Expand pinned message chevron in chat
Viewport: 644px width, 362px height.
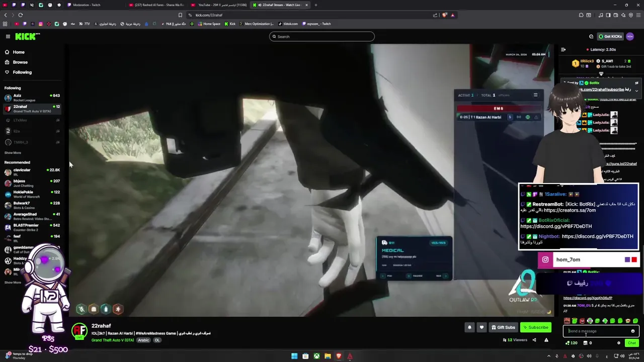coord(636,90)
